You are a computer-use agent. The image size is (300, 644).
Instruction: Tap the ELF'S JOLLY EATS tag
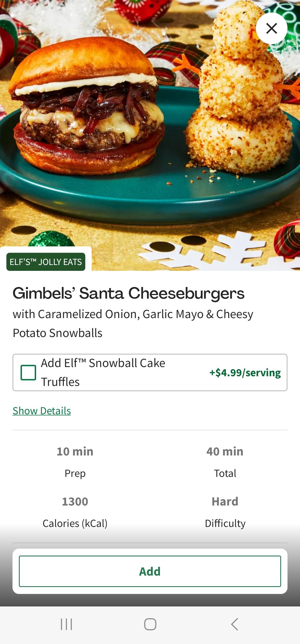(46, 262)
